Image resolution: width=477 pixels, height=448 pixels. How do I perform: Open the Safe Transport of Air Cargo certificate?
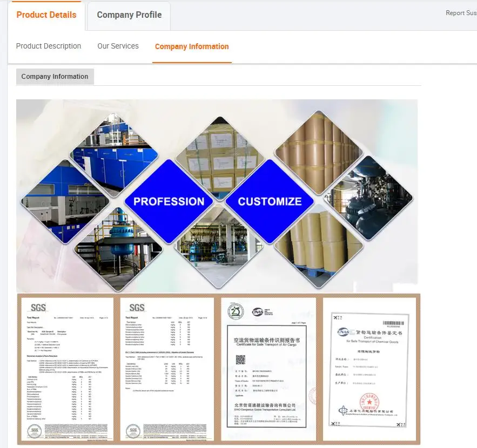click(x=268, y=369)
